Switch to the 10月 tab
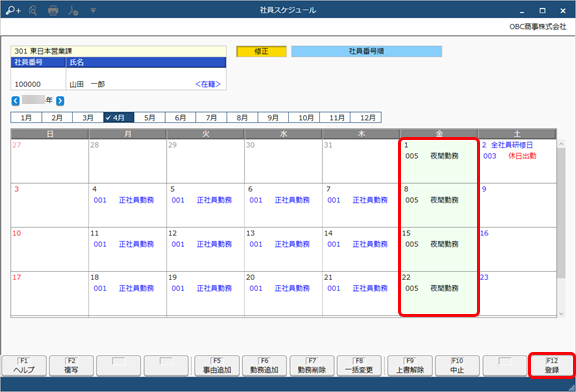 point(304,118)
